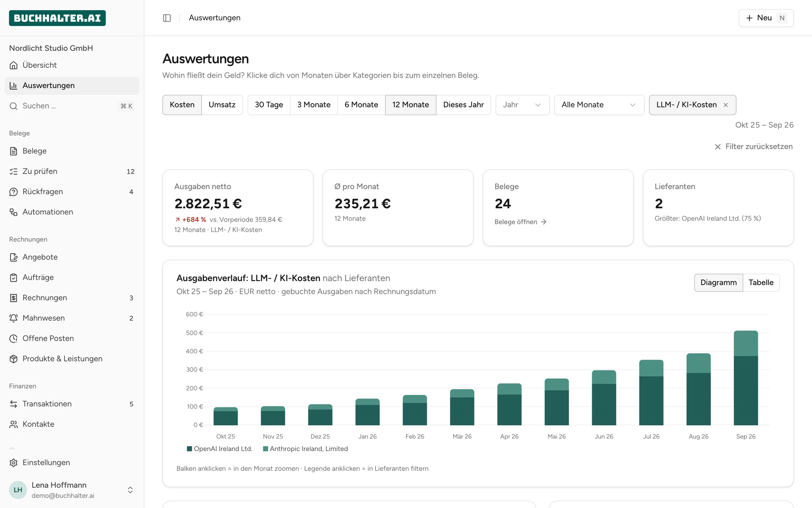The width and height of the screenshot is (812, 508).
Task: Open the Alle Monate dropdown
Action: pyautogui.click(x=599, y=105)
